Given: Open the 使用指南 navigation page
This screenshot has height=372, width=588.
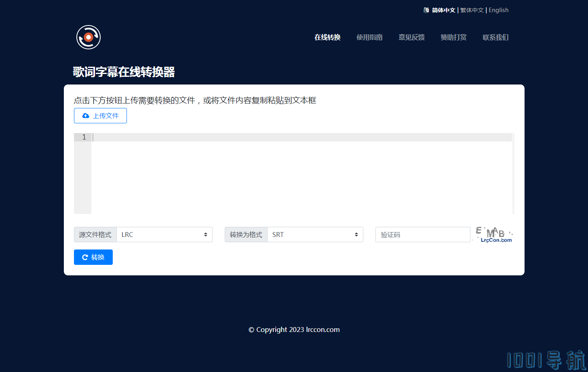Looking at the screenshot, I should click(369, 37).
